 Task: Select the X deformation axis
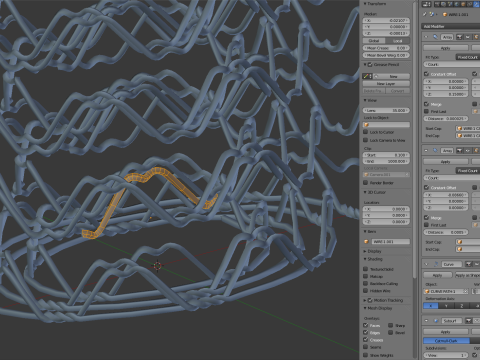coord(431,306)
